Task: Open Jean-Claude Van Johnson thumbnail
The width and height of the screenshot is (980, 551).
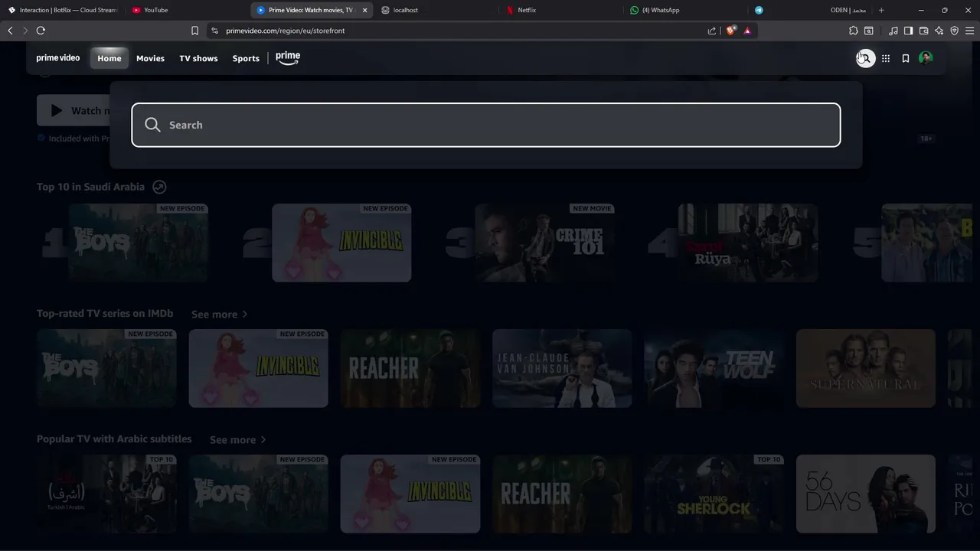Action: point(562,368)
